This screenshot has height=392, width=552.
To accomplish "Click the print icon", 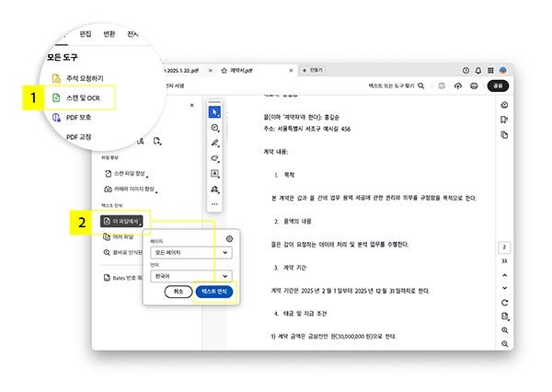I will tap(474, 86).
